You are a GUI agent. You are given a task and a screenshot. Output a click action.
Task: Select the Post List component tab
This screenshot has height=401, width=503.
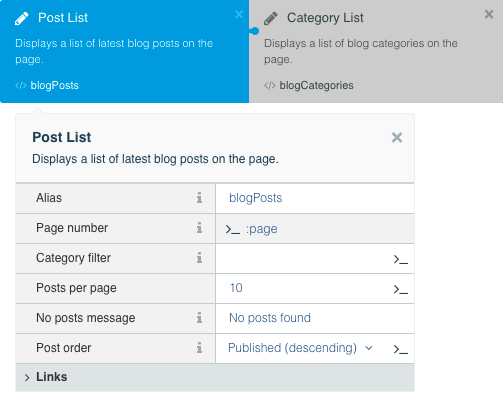click(124, 51)
